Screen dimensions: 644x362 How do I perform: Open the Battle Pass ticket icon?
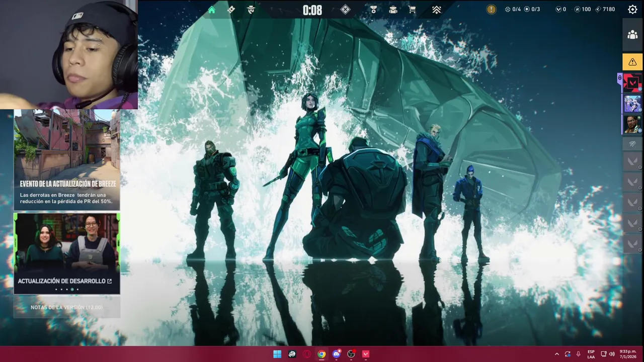[x=231, y=10]
